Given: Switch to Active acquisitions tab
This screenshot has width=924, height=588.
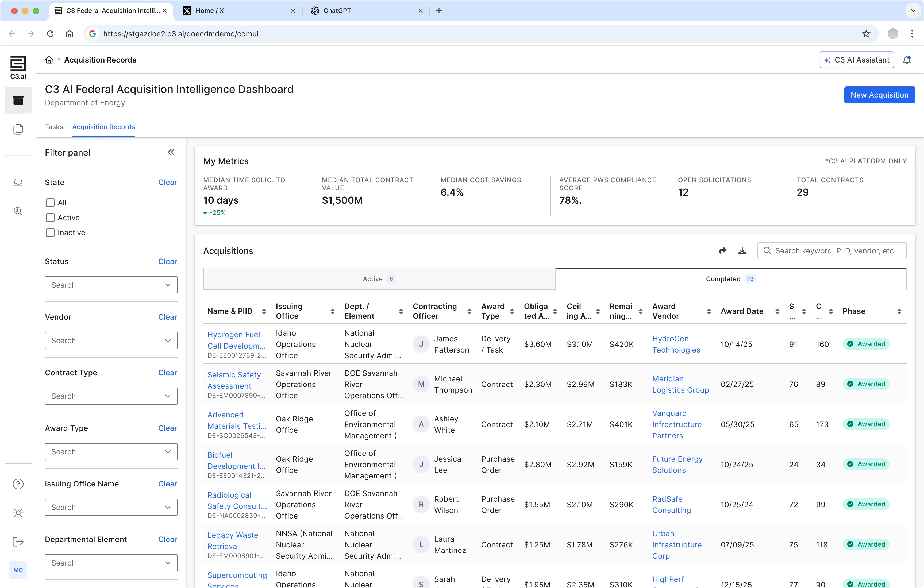Looking at the screenshot, I should pyautogui.click(x=379, y=279).
